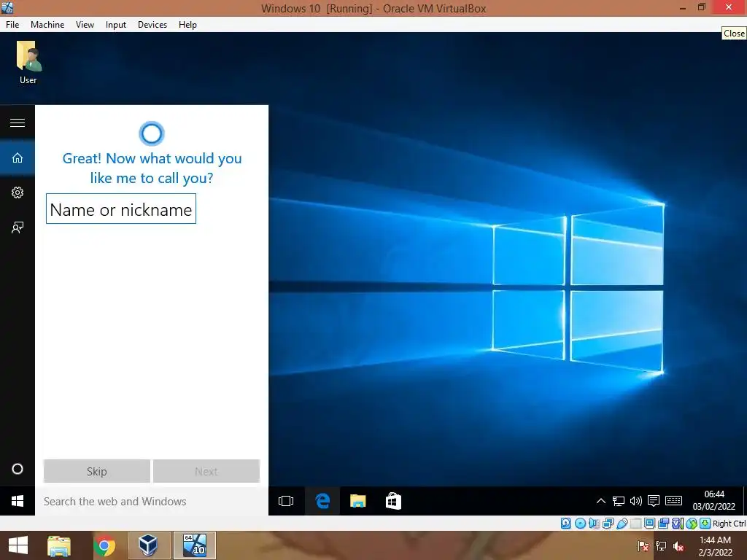Click host clock showing 1:44 AM
This screenshot has width=747, height=560.
[x=715, y=545]
